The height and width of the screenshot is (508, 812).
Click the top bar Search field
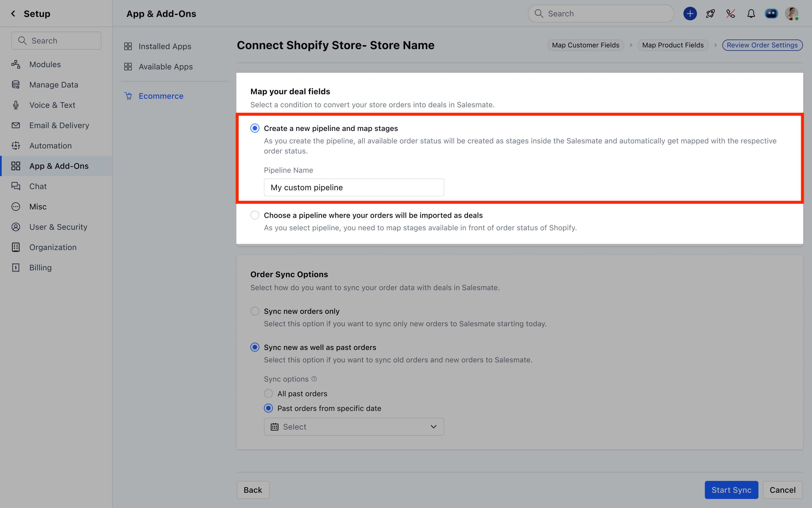tap(601, 14)
